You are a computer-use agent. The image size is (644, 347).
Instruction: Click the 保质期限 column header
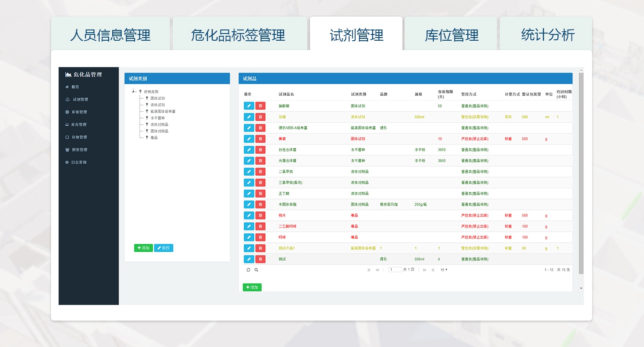[445, 94]
